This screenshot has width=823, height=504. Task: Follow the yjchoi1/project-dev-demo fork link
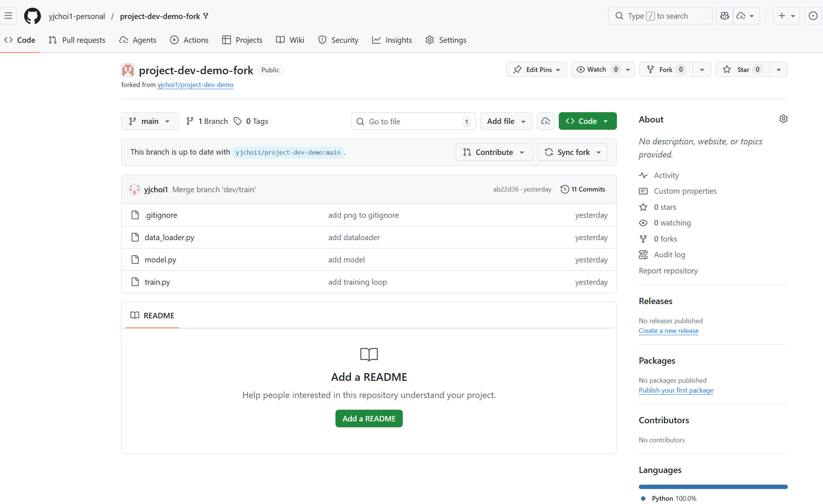tap(195, 85)
